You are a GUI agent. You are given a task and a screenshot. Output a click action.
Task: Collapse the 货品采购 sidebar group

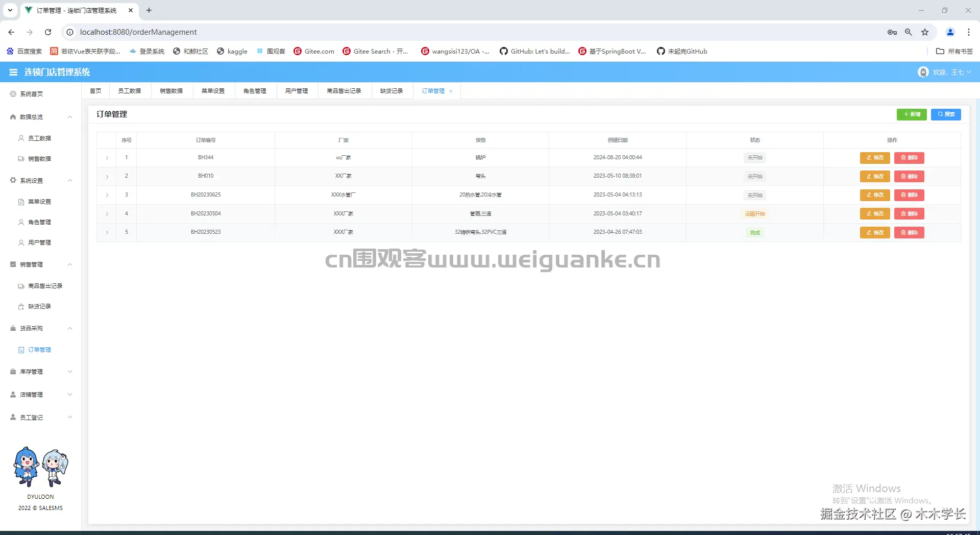click(41, 328)
